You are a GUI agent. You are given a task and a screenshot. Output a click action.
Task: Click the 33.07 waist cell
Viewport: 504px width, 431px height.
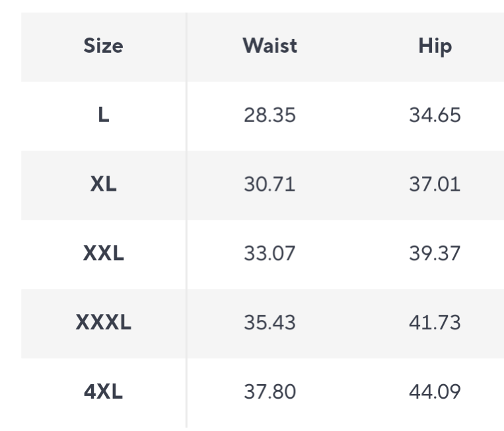point(270,254)
